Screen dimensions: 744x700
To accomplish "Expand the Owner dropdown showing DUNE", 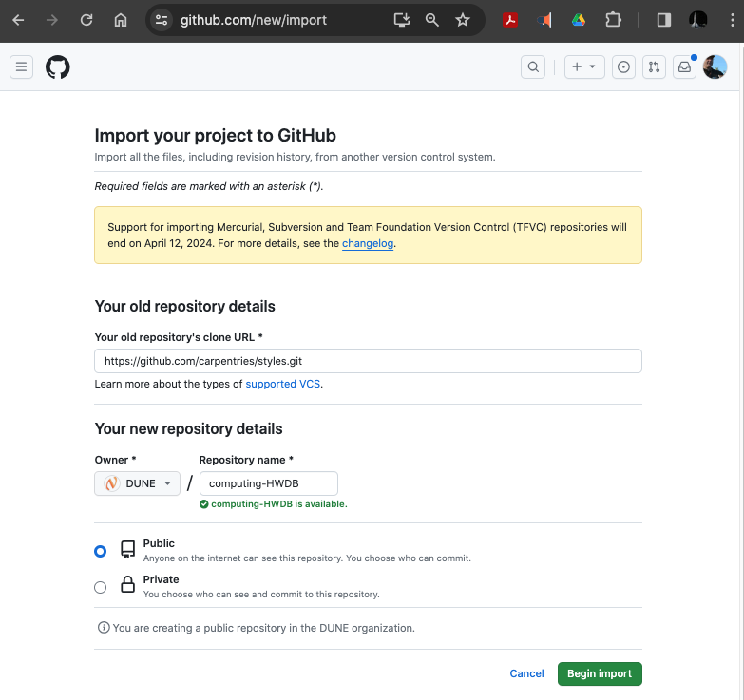I will 138,483.
